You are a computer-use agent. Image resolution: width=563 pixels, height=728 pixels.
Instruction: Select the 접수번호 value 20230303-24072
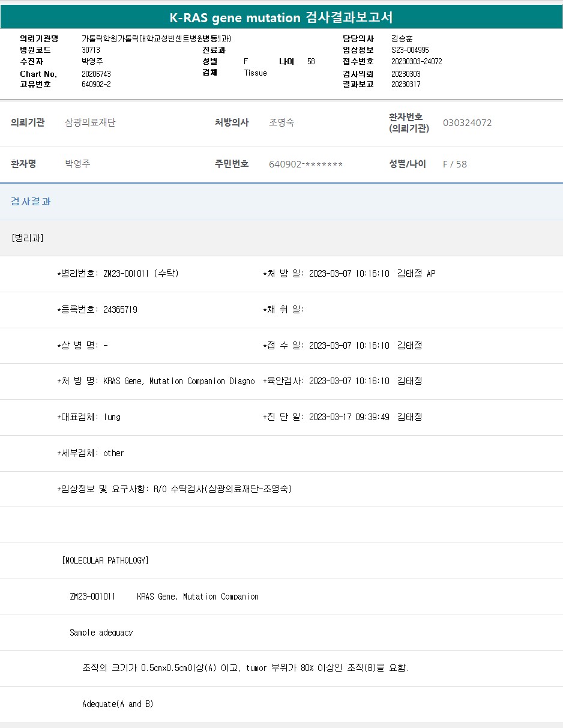(x=417, y=61)
